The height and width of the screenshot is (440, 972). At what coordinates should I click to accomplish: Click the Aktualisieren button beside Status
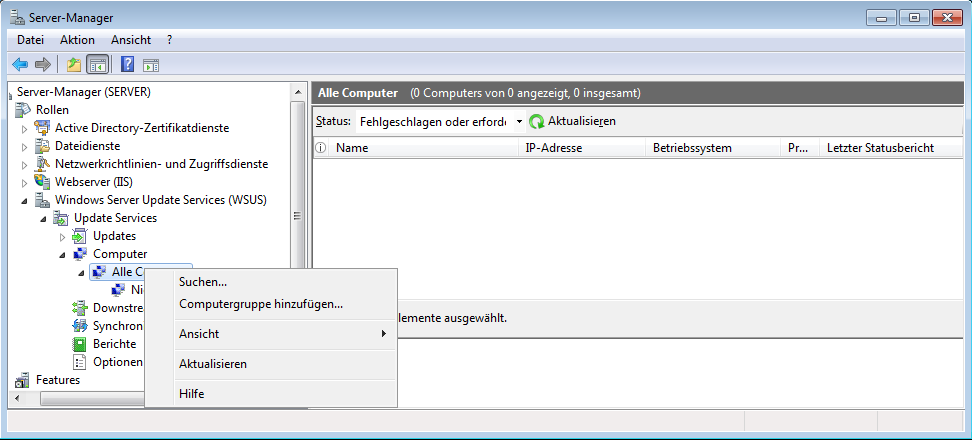[x=572, y=121]
